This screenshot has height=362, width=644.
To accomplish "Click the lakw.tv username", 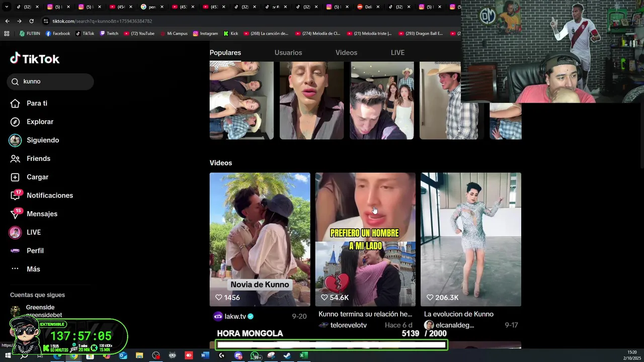I will [235, 316].
